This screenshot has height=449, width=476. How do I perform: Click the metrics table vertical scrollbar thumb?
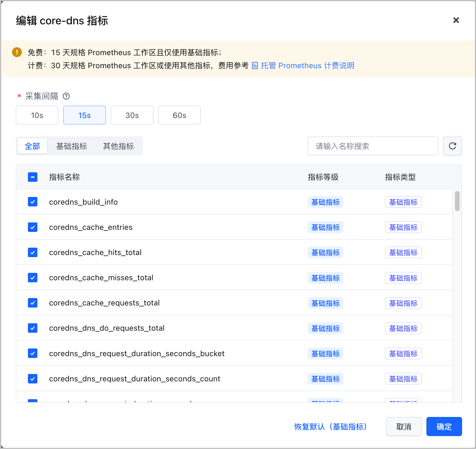457,201
